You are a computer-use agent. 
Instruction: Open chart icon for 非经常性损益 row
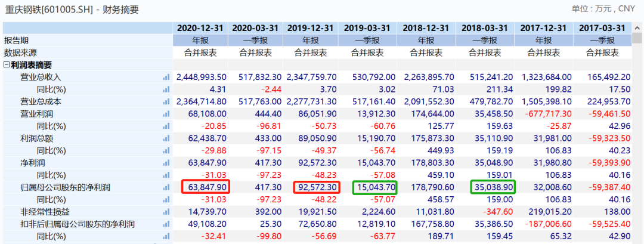[x=166, y=212]
